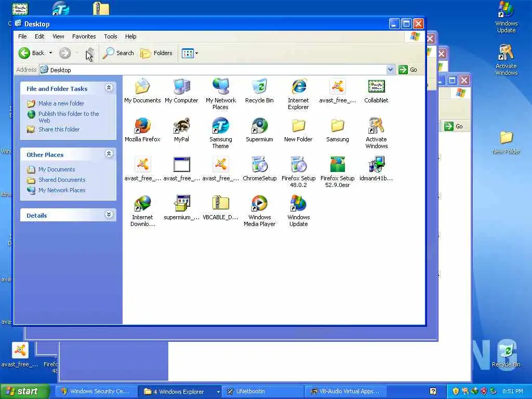Select CollabNet icon in file list
This screenshot has width=532, height=399.
click(x=376, y=90)
